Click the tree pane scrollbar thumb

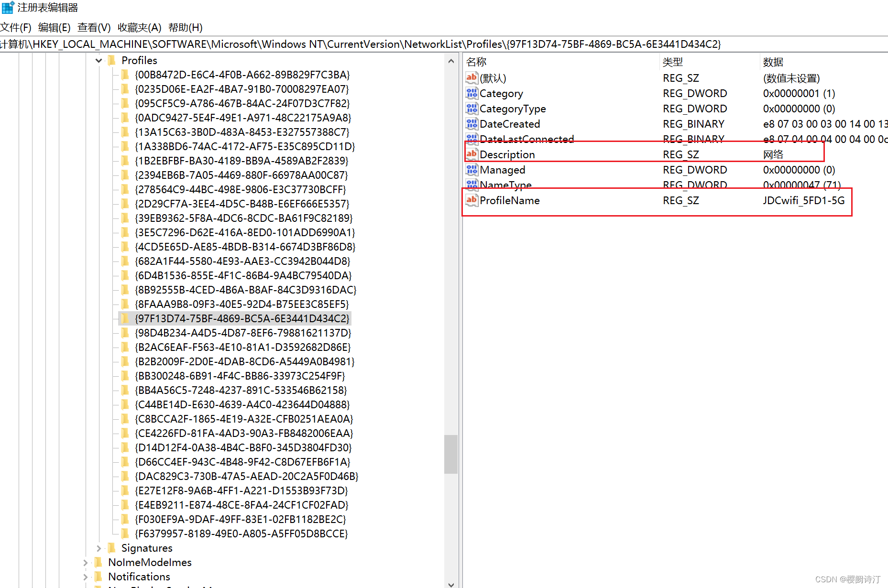click(450, 454)
